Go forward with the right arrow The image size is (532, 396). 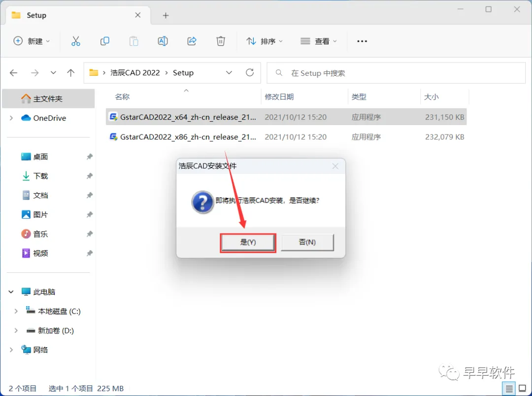click(34, 72)
